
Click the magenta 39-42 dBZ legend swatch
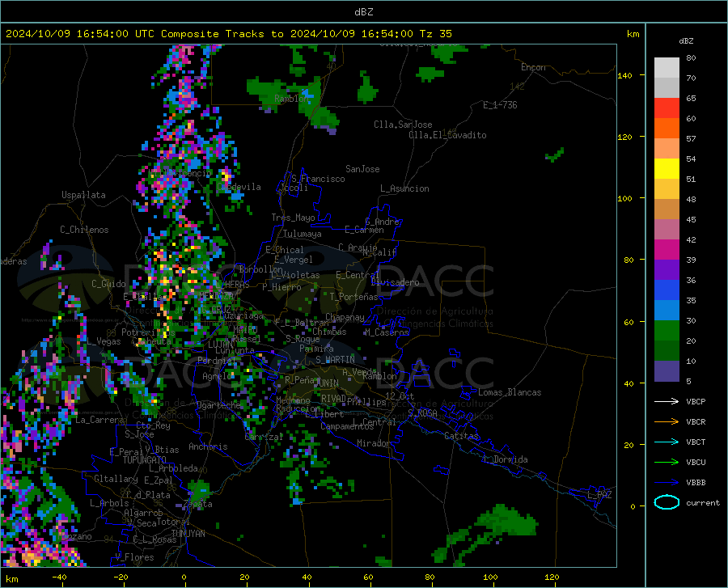pos(667,250)
